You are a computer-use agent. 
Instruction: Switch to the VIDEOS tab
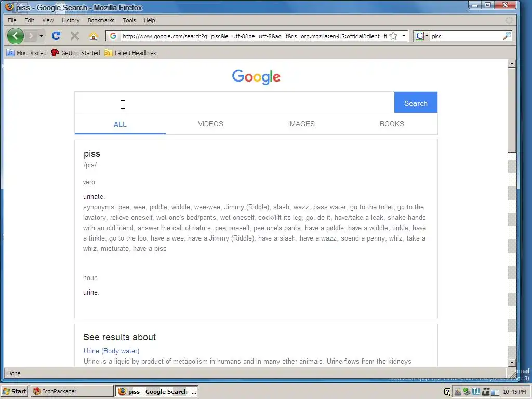[x=211, y=124]
